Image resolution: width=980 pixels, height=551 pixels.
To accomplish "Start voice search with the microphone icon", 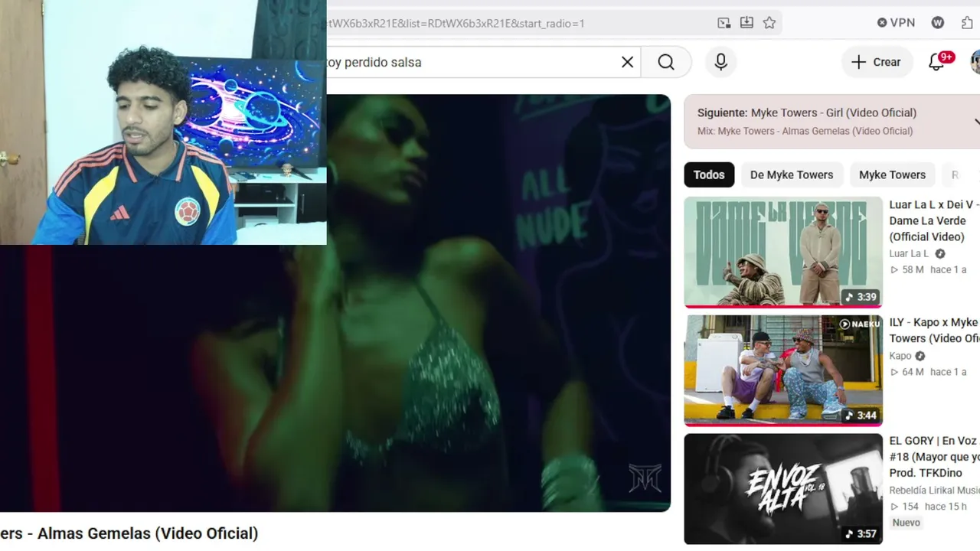I will [720, 62].
